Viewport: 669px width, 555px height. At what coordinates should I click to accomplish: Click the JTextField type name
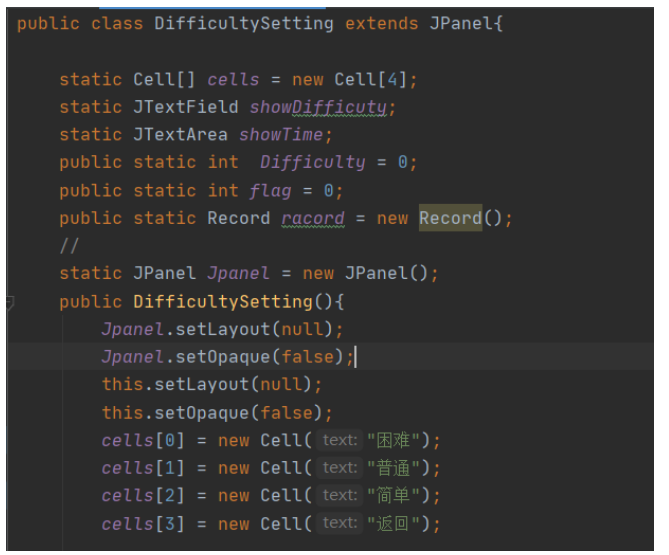(x=186, y=107)
